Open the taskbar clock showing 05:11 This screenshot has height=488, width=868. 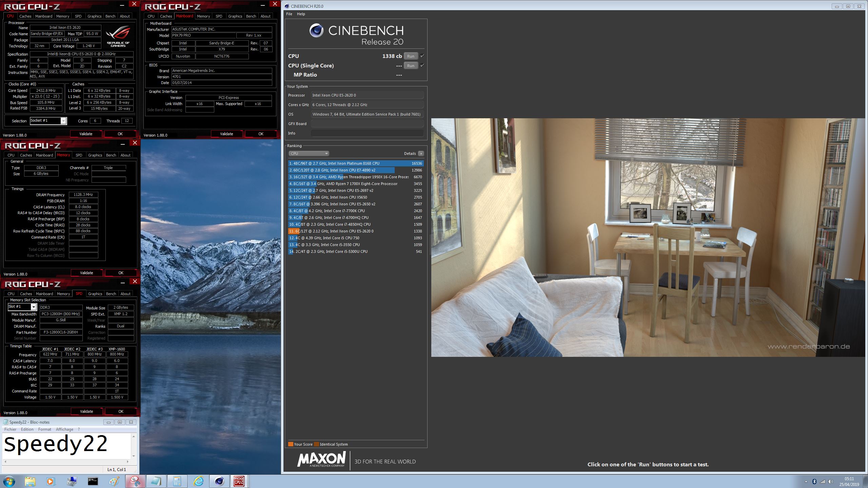click(x=849, y=482)
